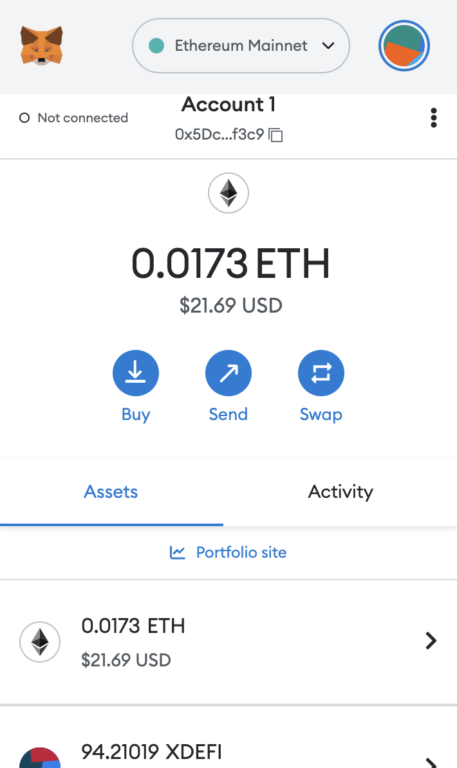Click the ETH token icon in the asset list

(40, 642)
